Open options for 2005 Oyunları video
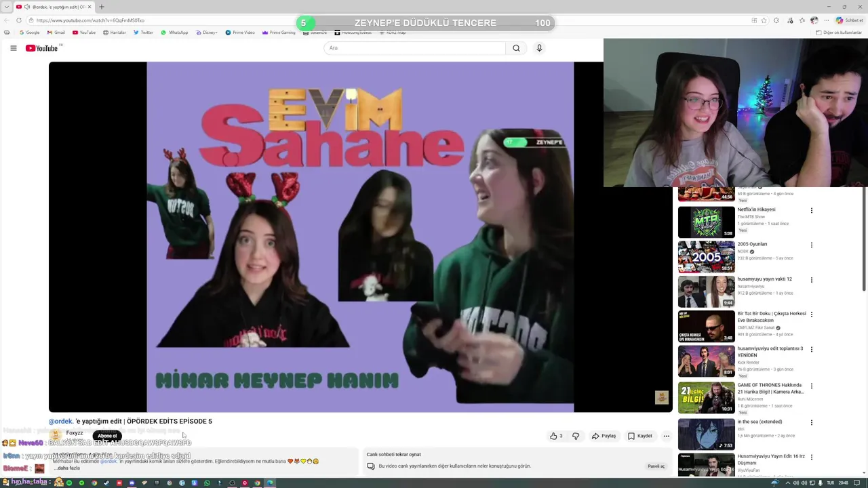Screen dimensions: 868x488 point(811,245)
